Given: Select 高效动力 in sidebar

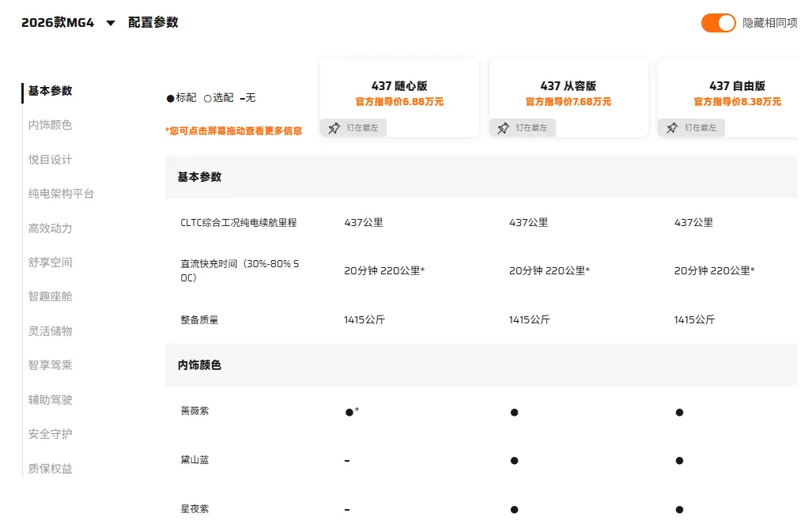Looking at the screenshot, I should point(51,228).
